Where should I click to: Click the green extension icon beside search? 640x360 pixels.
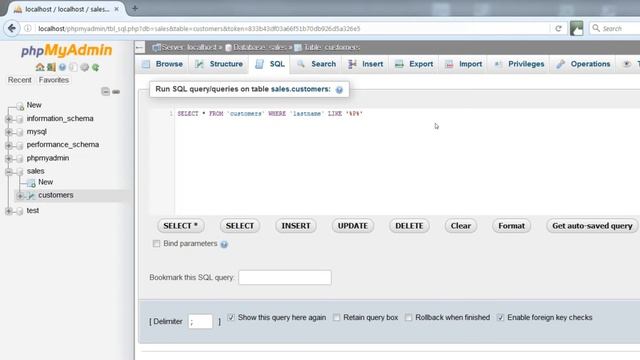pos(576,28)
